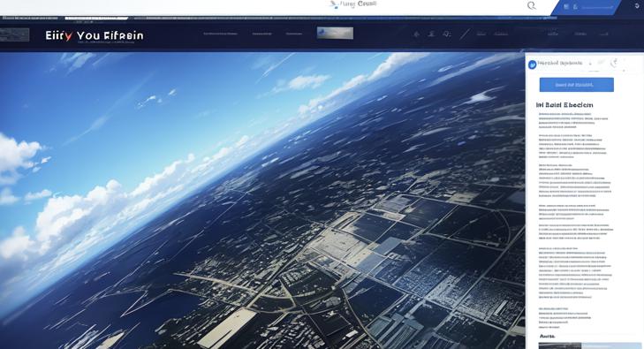This screenshot has height=349, width=644.
Task: Open the third navigation menu item in header
Action: [x=293, y=34]
